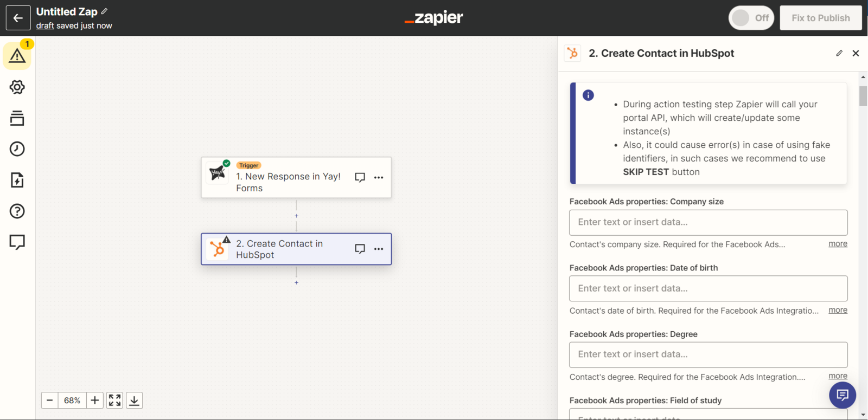Viewport: 868px width, 420px height.
Task: Click the export download icon near zoom controls
Action: pyautogui.click(x=135, y=400)
